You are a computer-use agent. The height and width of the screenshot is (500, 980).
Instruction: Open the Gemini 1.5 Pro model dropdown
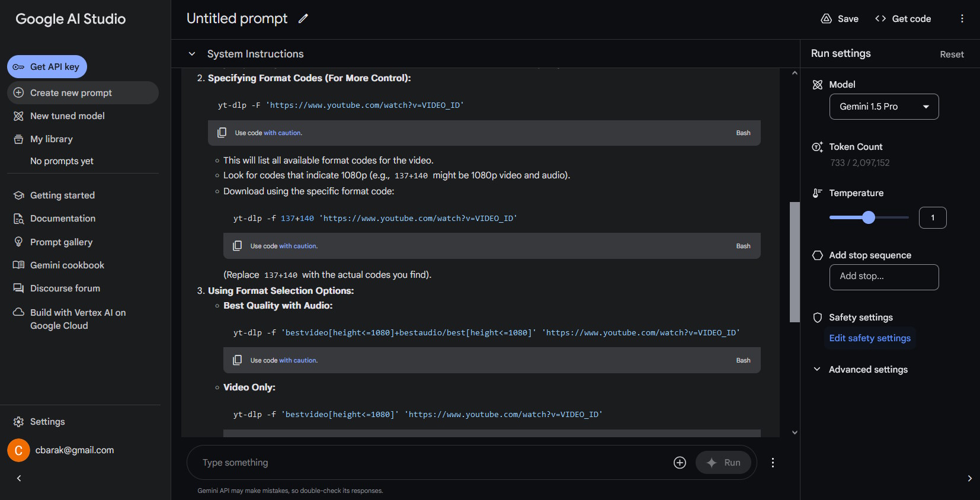point(884,107)
